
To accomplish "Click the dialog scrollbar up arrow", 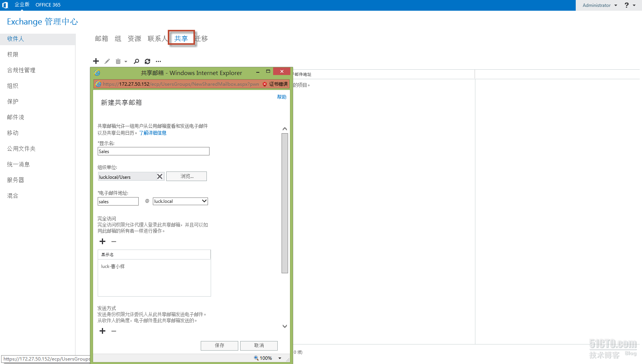I will click(285, 129).
